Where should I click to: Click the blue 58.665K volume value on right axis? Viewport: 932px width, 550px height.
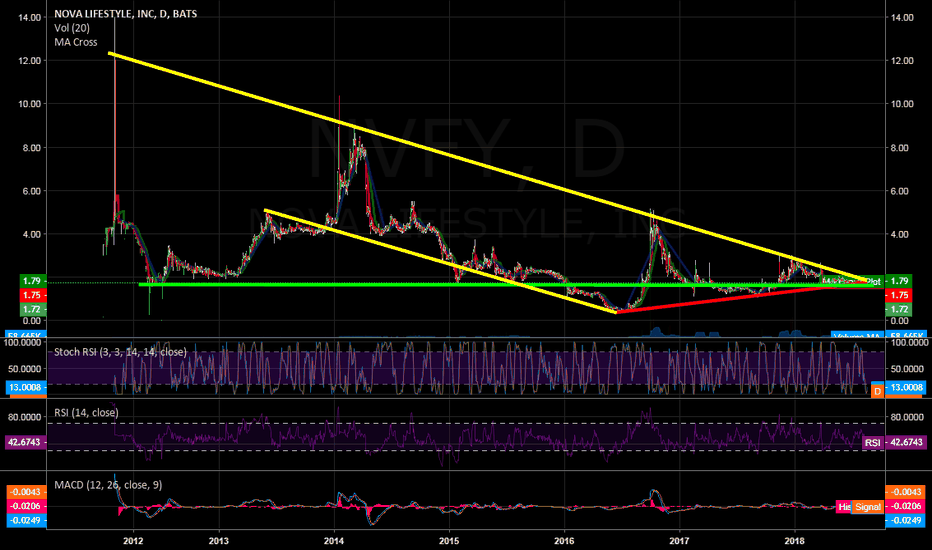[905, 335]
